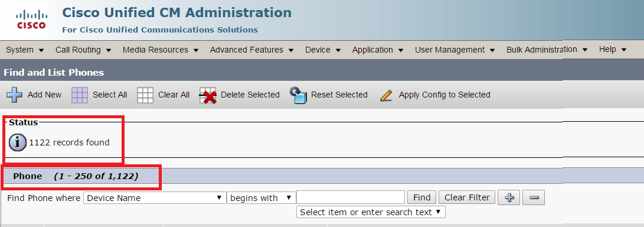Click the Reset Selected icon
644x227 pixels.
click(298, 95)
